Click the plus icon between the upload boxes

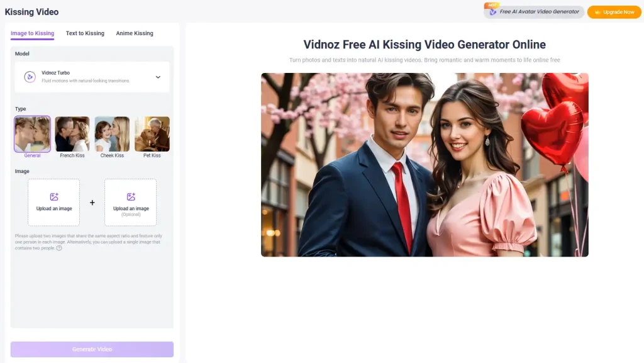coord(92,203)
